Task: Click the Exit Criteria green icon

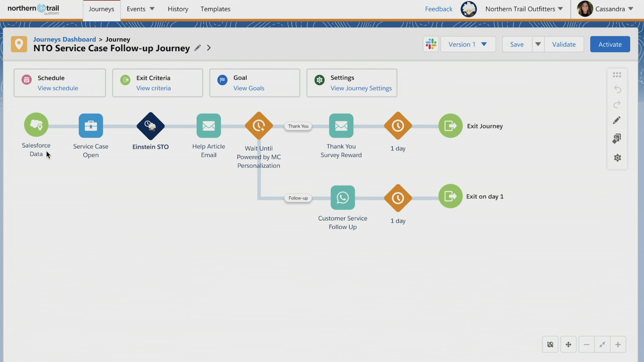Action: click(x=125, y=80)
